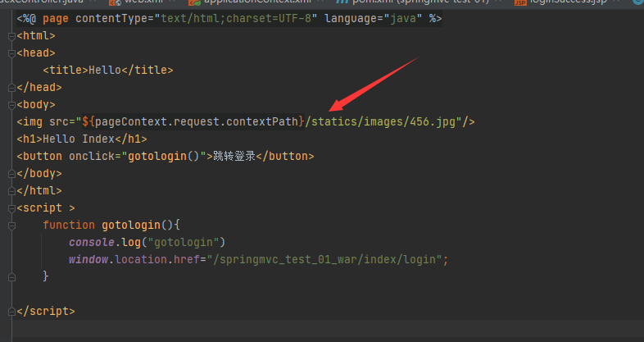644x342 pixels.
Task: Click fold marker beside </html> line
Action: 11,191
